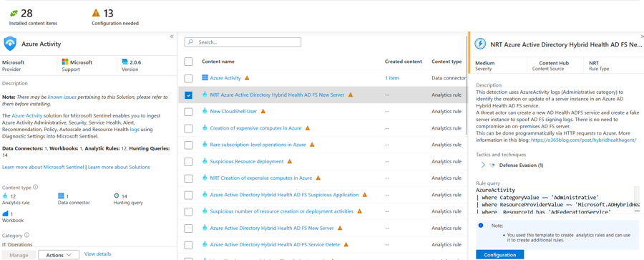644x260 pixels.
Task: Check the Azure Activity data connector checkbox
Action: coord(188,78)
